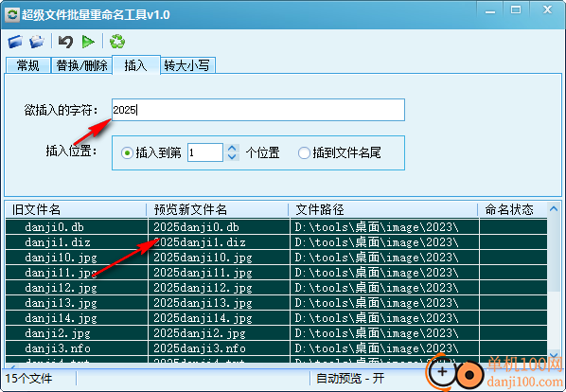Select the danji11.jpg row

276,273
